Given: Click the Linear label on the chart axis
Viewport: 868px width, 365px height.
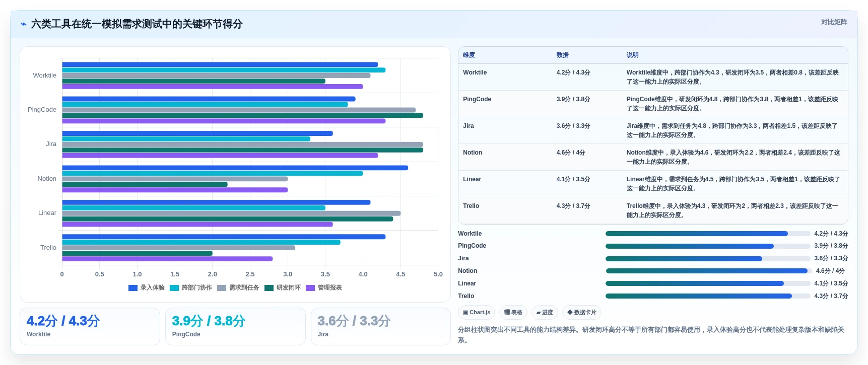Looking at the screenshot, I should pyautogui.click(x=47, y=213).
